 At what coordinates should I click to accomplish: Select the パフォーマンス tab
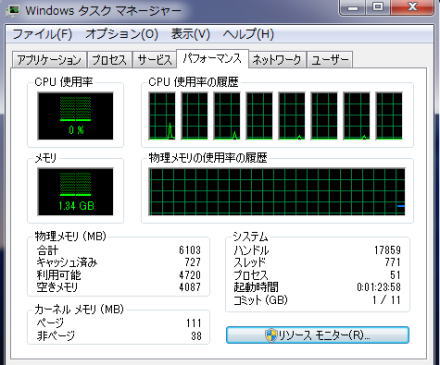(212, 59)
